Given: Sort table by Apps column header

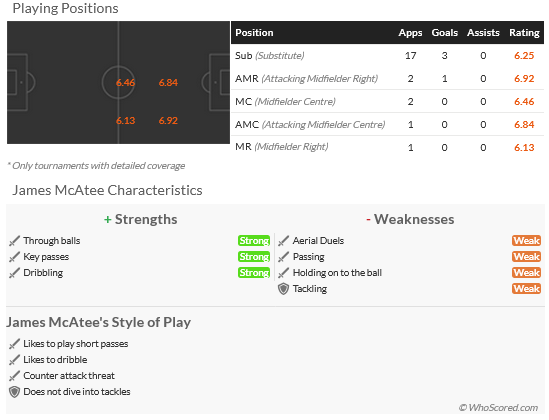Looking at the screenshot, I should tap(410, 33).
